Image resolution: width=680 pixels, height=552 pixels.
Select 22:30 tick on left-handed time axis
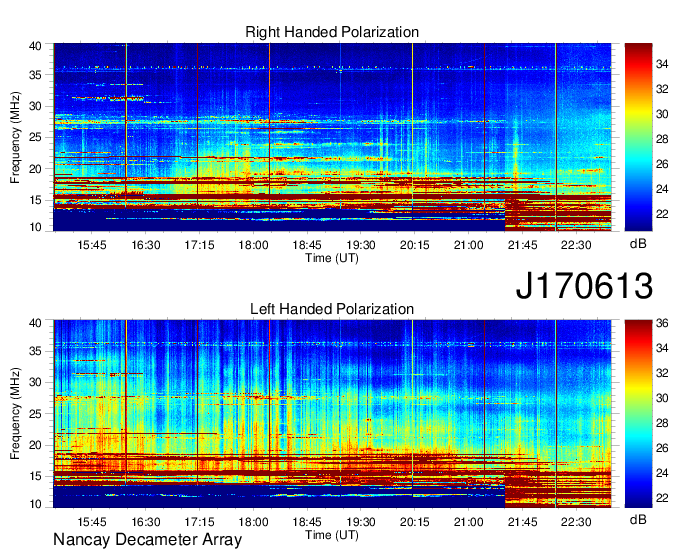[x=576, y=522]
